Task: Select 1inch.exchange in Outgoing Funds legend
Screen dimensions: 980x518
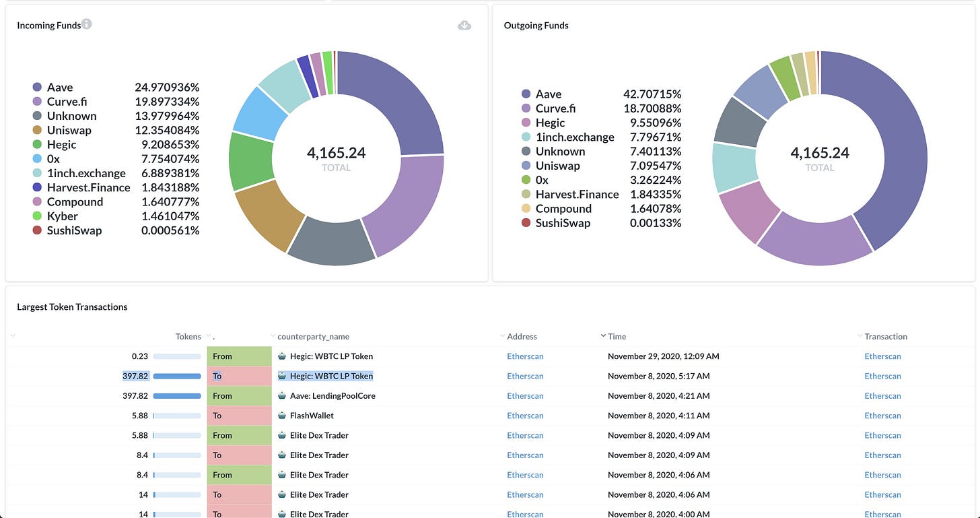Action: (568, 137)
